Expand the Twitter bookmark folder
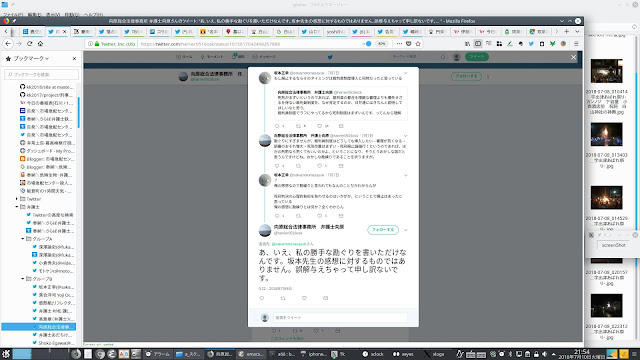 [17, 199]
